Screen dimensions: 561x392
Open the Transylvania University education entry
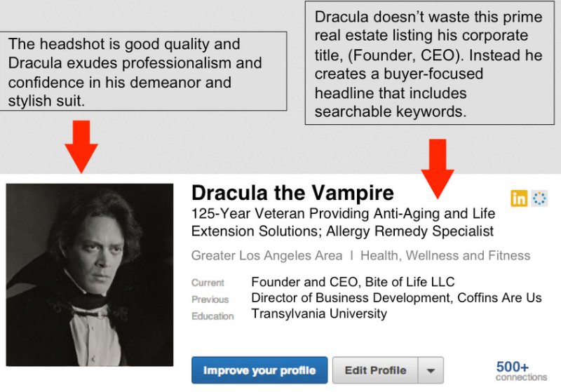click(x=319, y=313)
